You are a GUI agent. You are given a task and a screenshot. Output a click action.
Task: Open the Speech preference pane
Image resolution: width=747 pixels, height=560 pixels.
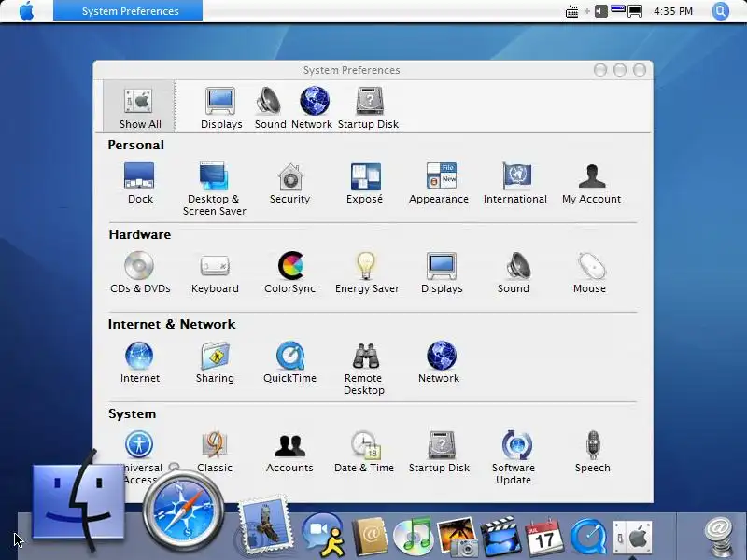coord(593,452)
